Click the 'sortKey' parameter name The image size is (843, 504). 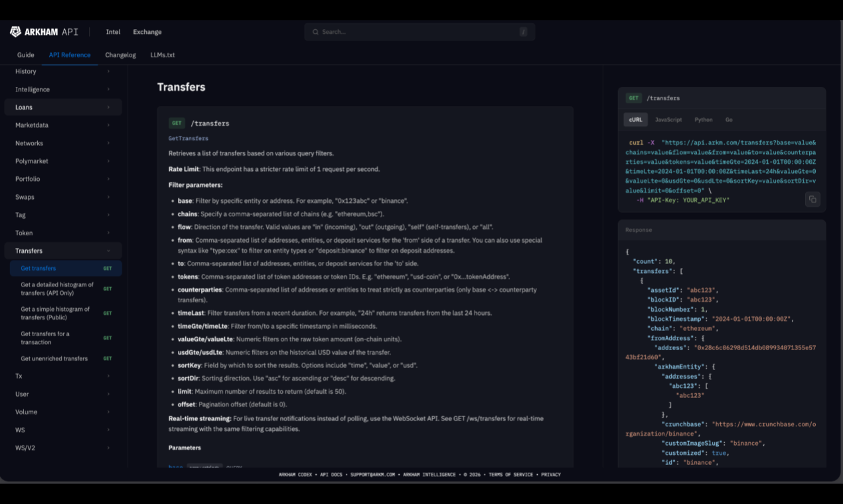tap(189, 365)
